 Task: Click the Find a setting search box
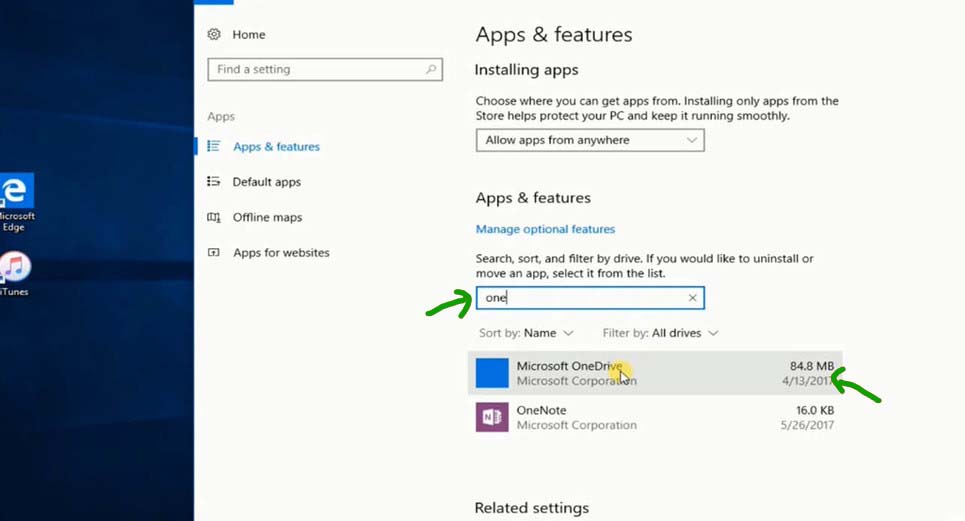coord(325,70)
